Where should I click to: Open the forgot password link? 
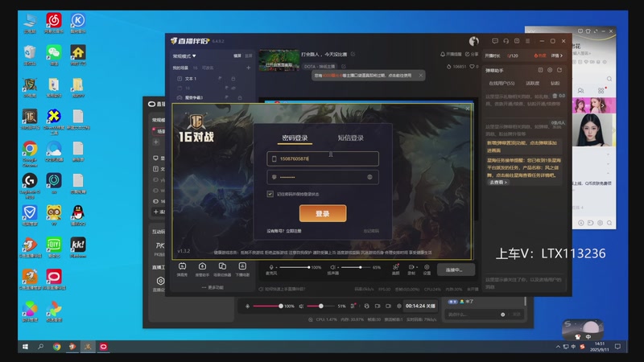371,231
